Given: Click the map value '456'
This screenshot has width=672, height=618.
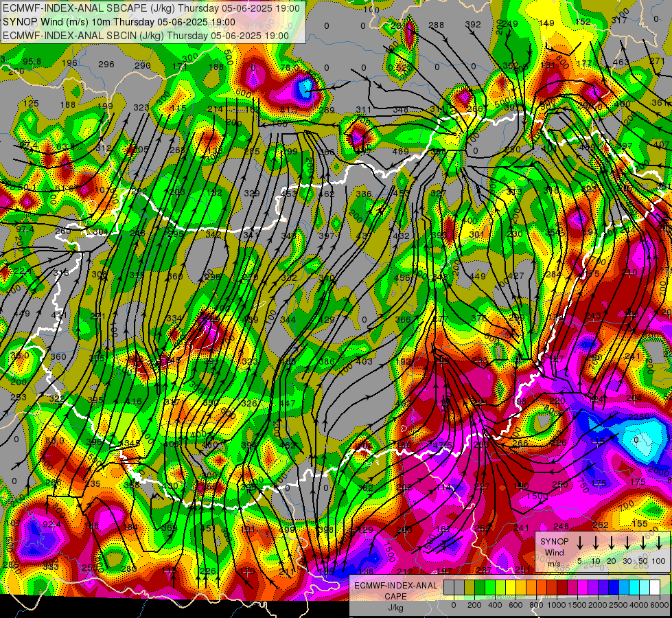Looking at the screenshot, I should [402, 277].
